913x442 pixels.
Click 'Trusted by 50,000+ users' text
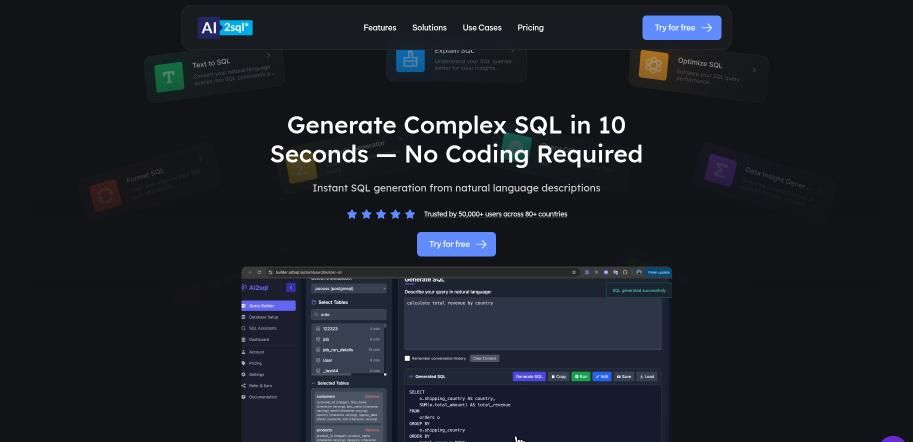pyautogui.click(x=496, y=214)
